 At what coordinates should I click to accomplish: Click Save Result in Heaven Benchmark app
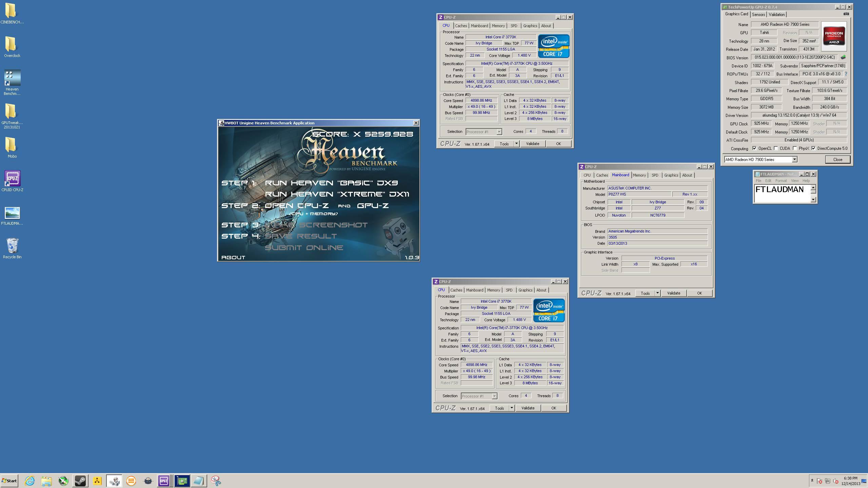tap(301, 236)
